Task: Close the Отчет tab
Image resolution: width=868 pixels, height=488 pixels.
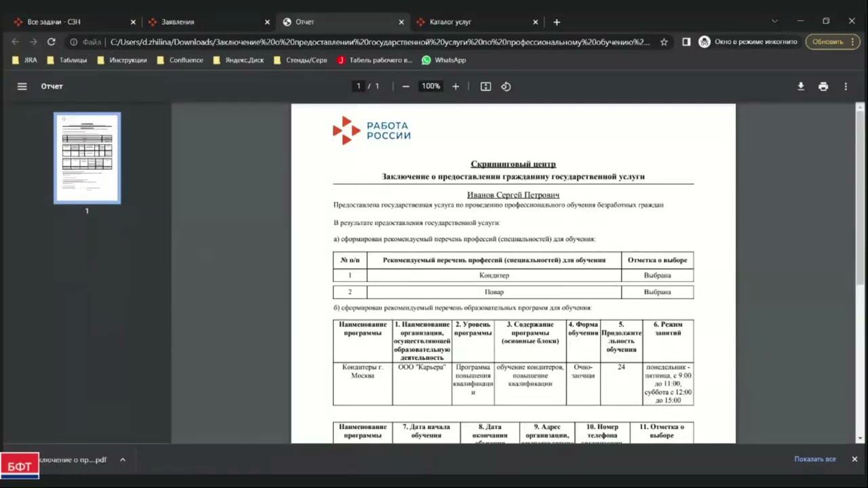Action: (x=401, y=22)
